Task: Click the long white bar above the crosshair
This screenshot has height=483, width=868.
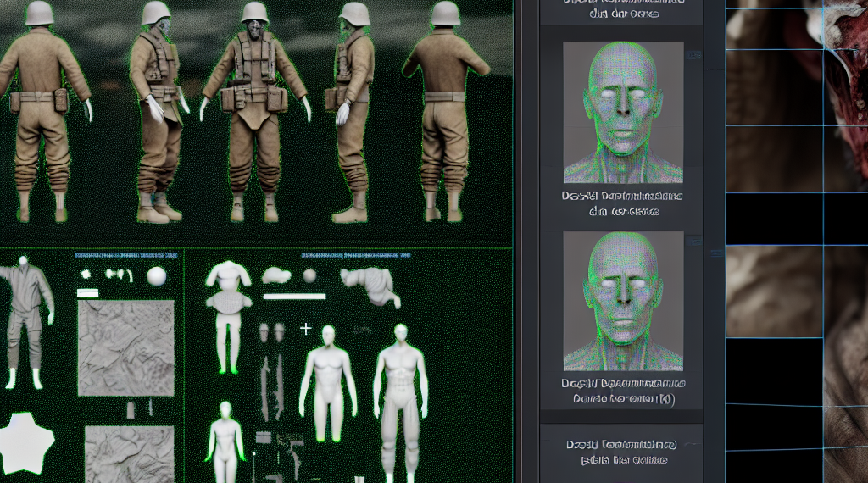Action: coord(295,296)
